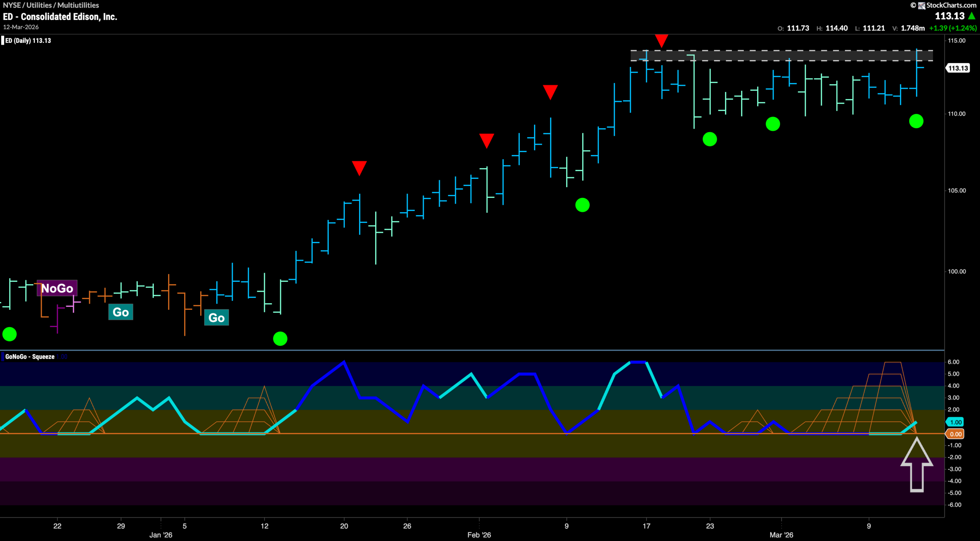Click the green circle below the latest price bar

(916, 121)
